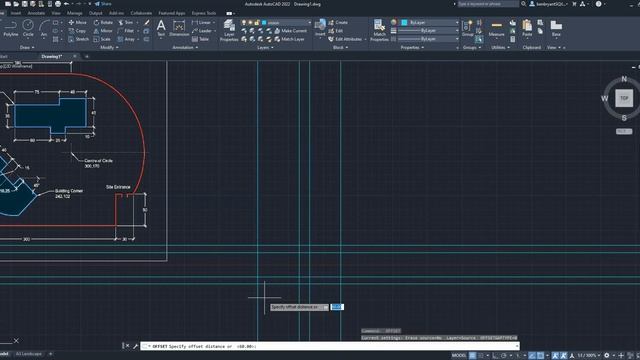The width and height of the screenshot is (640, 360).
Task: Click Match Properties tool
Action: point(379,30)
